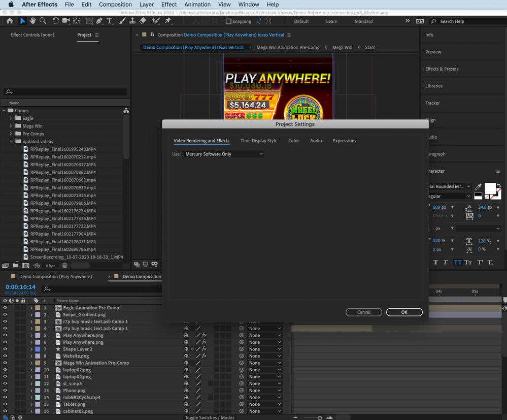Click the trash icon in the Project panel
The height and width of the screenshot is (420, 507).
pyautogui.click(x=64, y=266)
